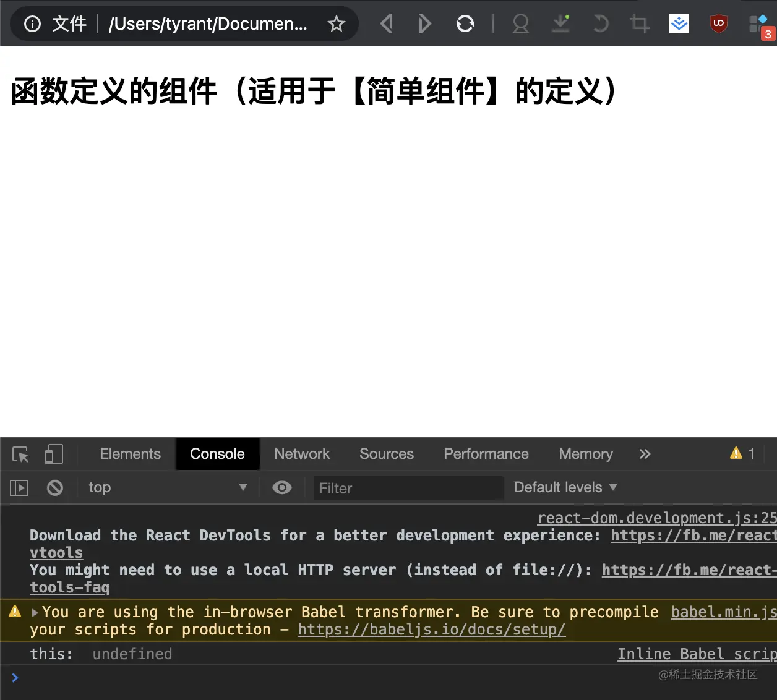777x700 pixels.
Task: Toggle the console sidebar panel
Action: [19, 488]
